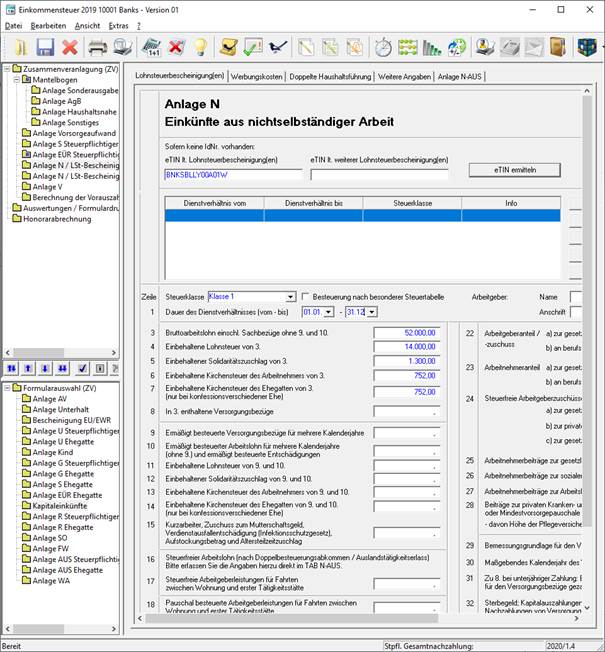Click the Info column header
The image size is (605, 652).
[x=511, y=203]
